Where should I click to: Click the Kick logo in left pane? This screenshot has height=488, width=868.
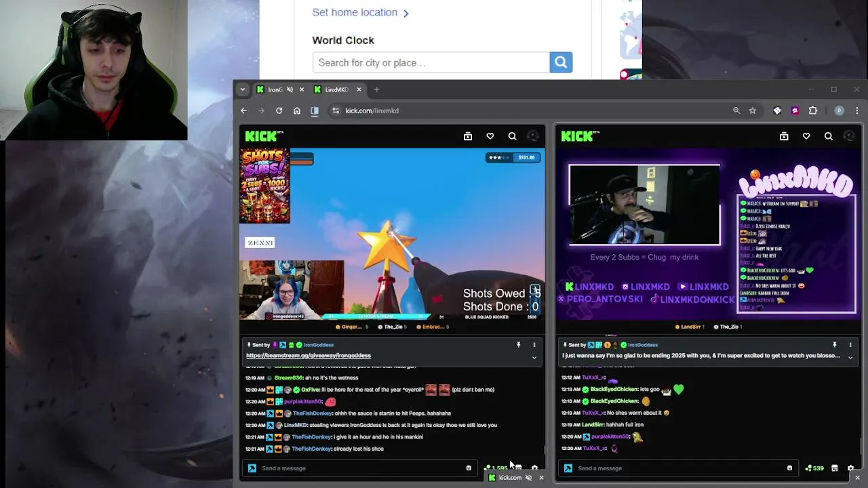263,136
